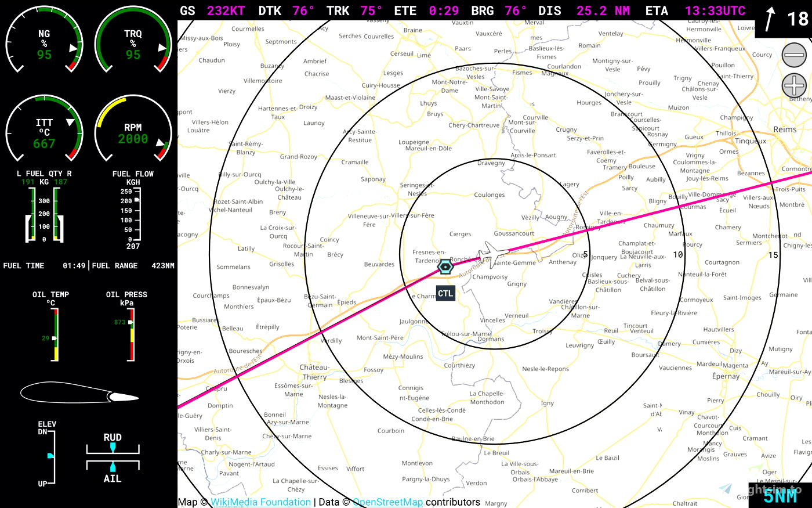Click the fuel time 01:49 value
The image size is (812, 508).
pyautogui.click(x=74, y=265)
